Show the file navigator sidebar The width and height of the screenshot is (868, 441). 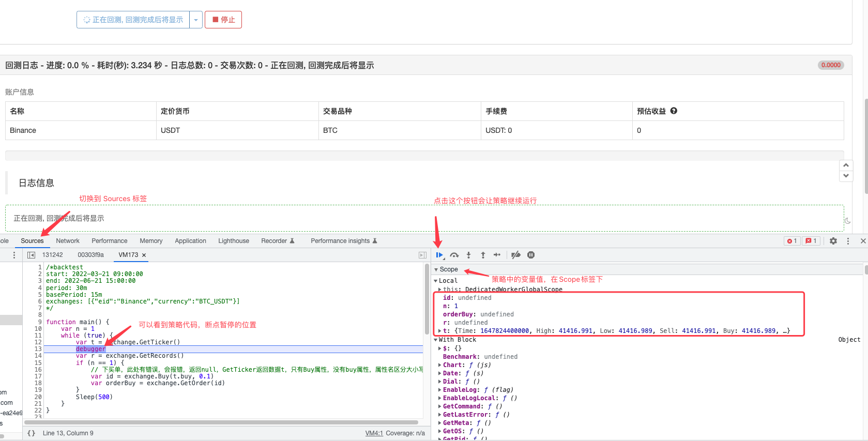pos(32,255)
